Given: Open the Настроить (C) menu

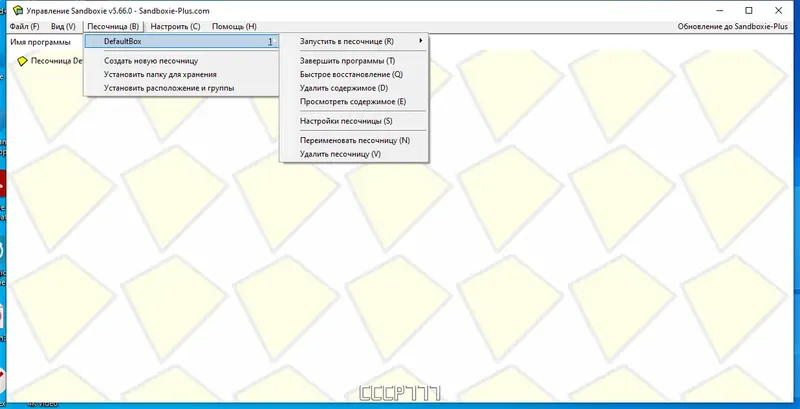Looking at the screenshot, I should pos(176,27).
